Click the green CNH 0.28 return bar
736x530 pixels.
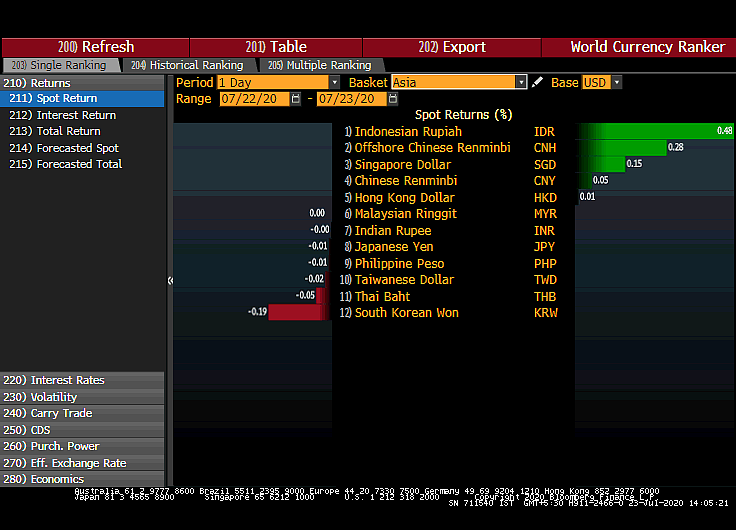tap(623, 147)
